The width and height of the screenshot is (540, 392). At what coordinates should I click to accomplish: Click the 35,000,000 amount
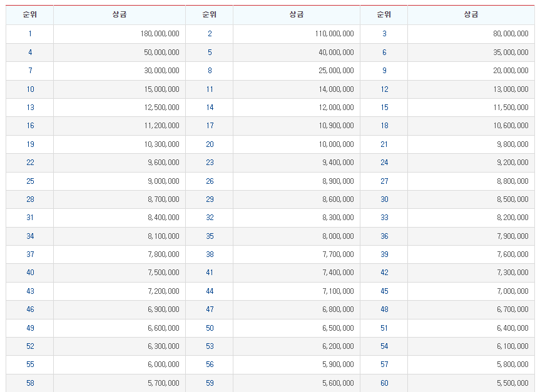click(511, 53)
